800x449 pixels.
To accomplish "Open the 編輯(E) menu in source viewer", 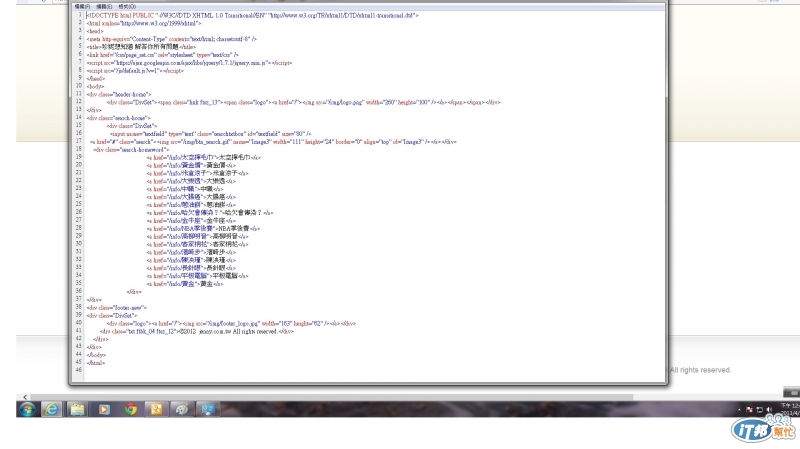I will tap(104, 7).
